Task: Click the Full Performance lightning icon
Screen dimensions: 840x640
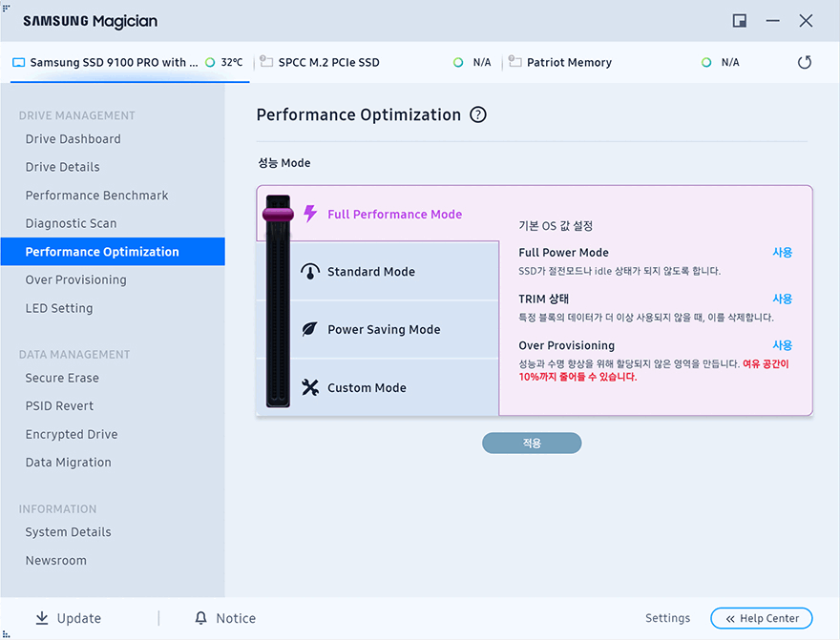Action: [310, 214]
